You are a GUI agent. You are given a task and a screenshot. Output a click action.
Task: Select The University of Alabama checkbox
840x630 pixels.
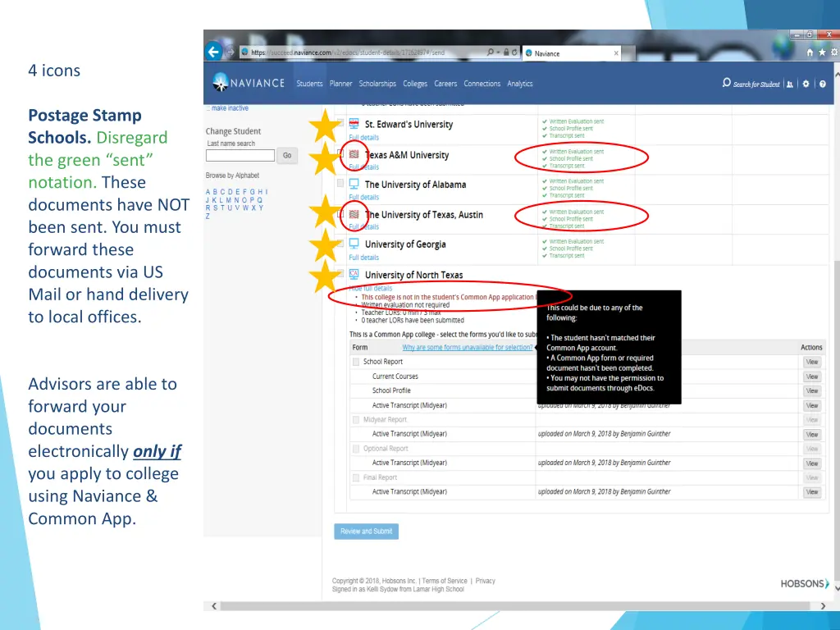340,184
